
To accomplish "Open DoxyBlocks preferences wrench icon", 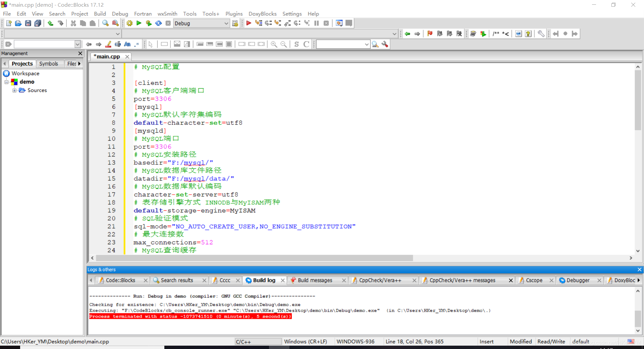I will pyautogui.click(x=541, y=34).
